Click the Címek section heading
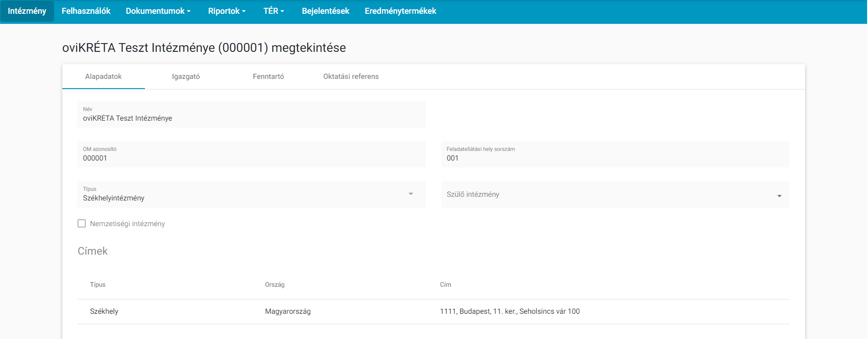The image size is (868, 339). 93,251
